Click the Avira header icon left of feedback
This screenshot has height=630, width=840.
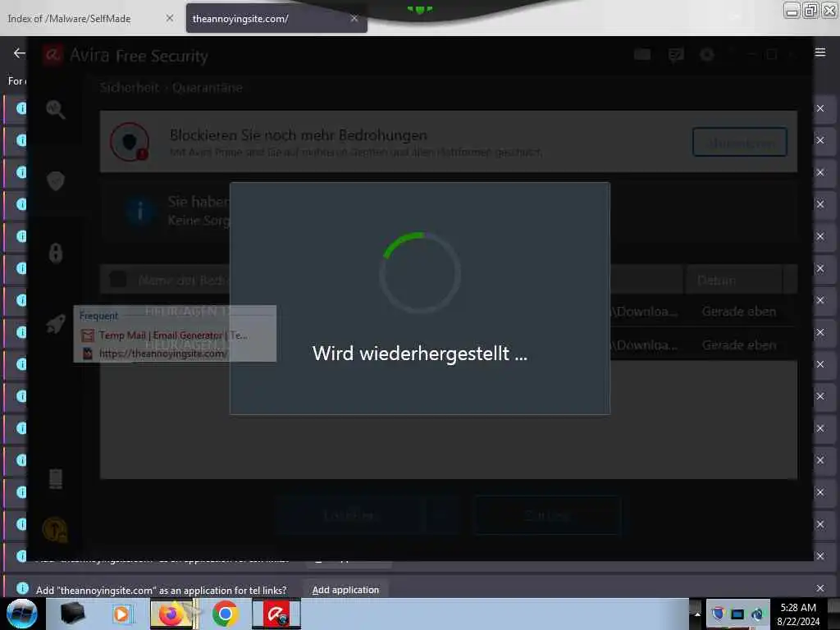point(642,54)
